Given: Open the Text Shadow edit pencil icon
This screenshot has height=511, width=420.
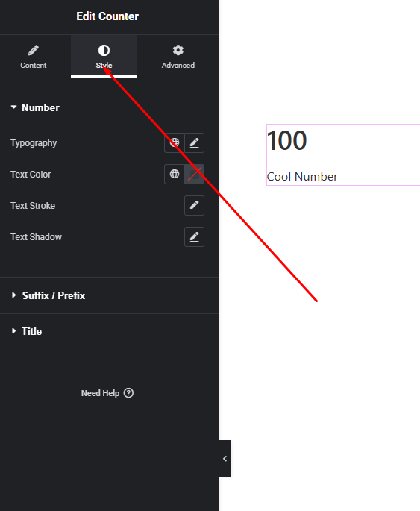Looking at the screenshot, I should point(194,236).
